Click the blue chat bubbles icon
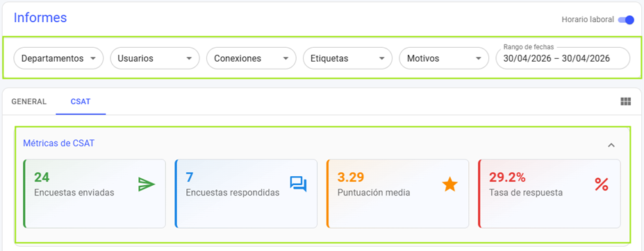Image resolution: width=644 pixels, height=251 pixels. [x=298, y=184]
